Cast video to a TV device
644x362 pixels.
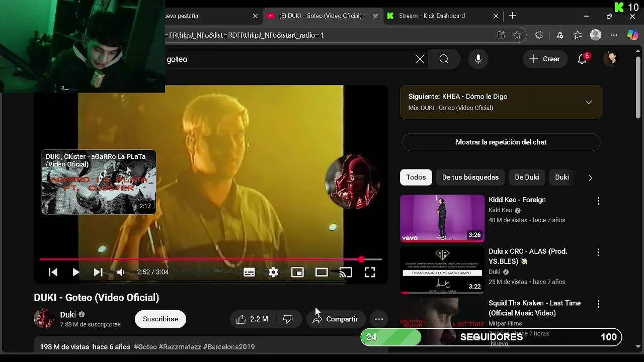tap(346, 272)
